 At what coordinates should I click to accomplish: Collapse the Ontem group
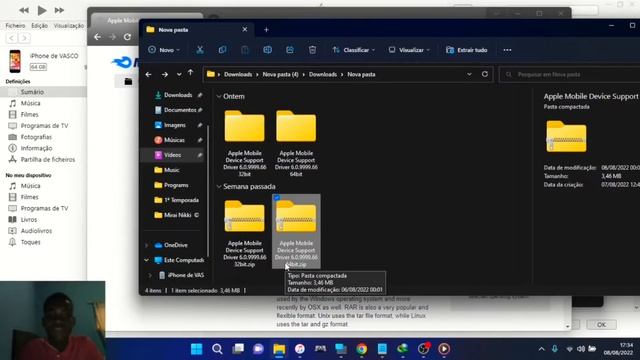coord(219,97)
